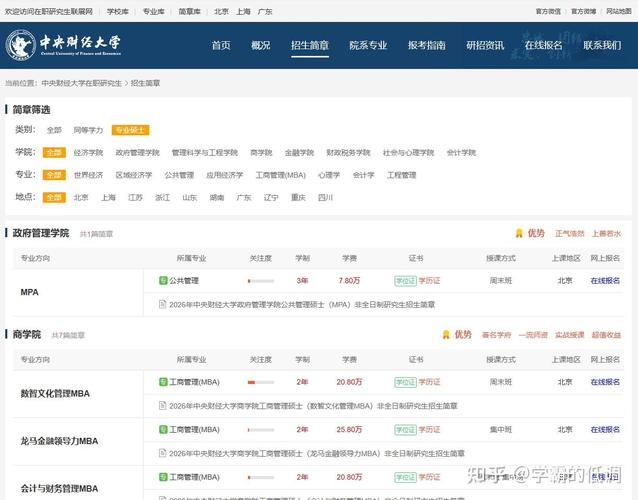Select 同等学力 category filter
This screenshot has width=638, height=500.
pyautogui.click(x=88, y=130)
